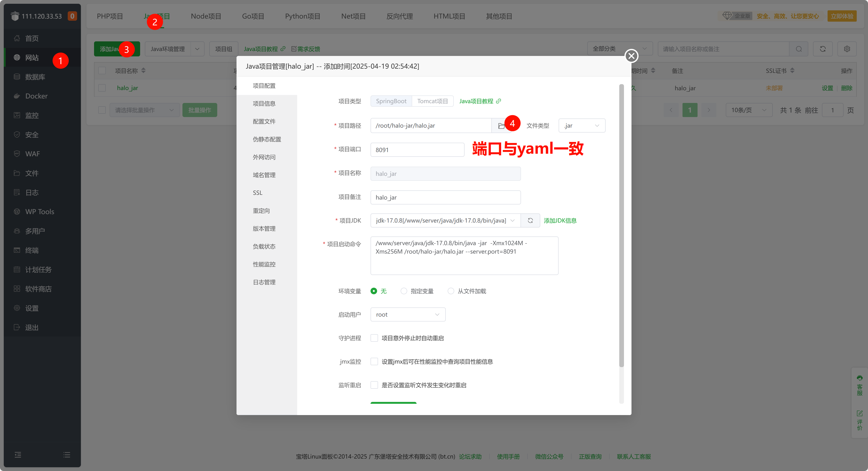The image size is (868, 471).
Task: Switch to the Node项目 tab
Action: (206, 16)
